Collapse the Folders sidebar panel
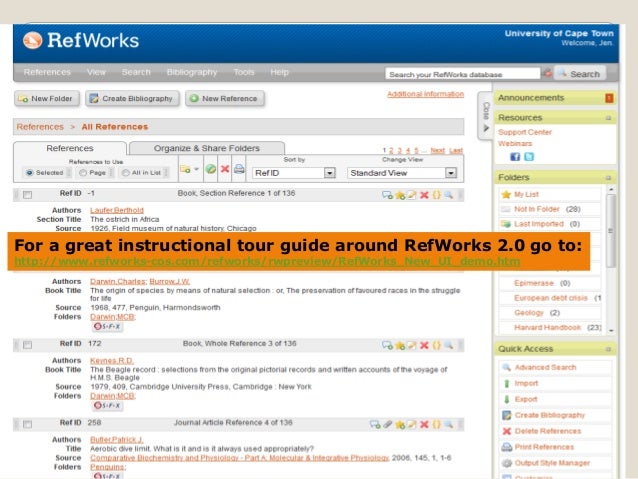The image size is (638, 479). [x=608, y=178]
